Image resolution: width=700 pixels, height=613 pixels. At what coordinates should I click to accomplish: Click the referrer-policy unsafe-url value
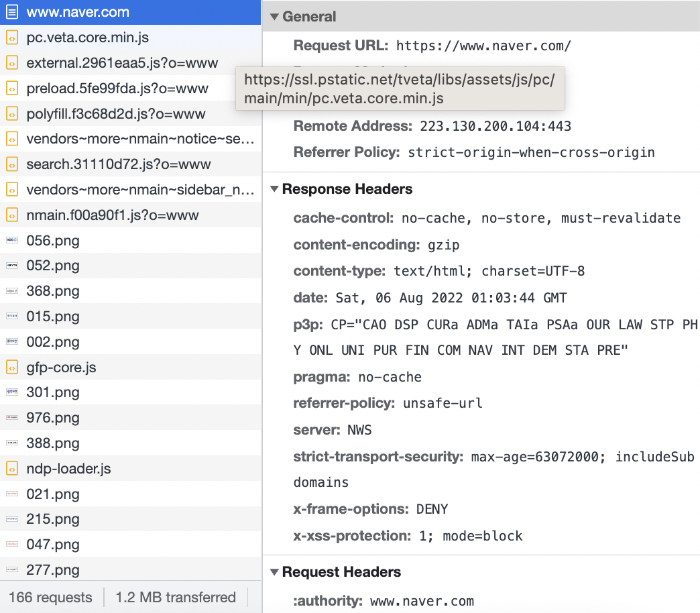click(443, 404)
